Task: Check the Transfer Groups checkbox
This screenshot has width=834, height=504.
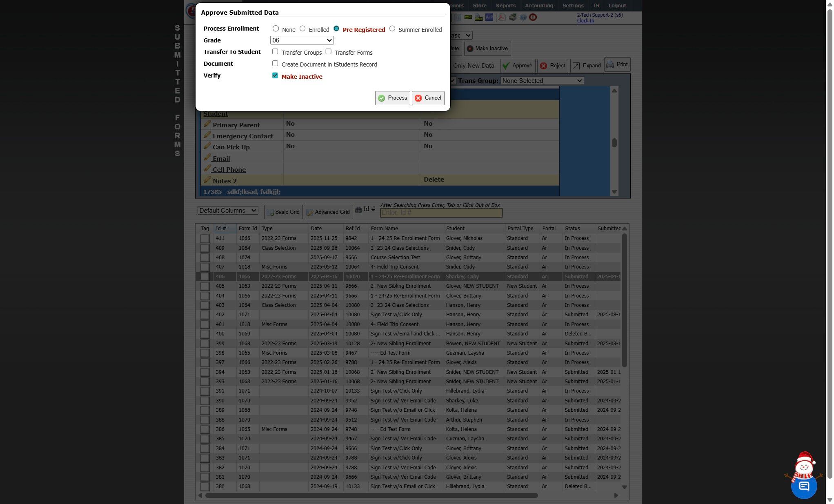Action: click(275, 51)
